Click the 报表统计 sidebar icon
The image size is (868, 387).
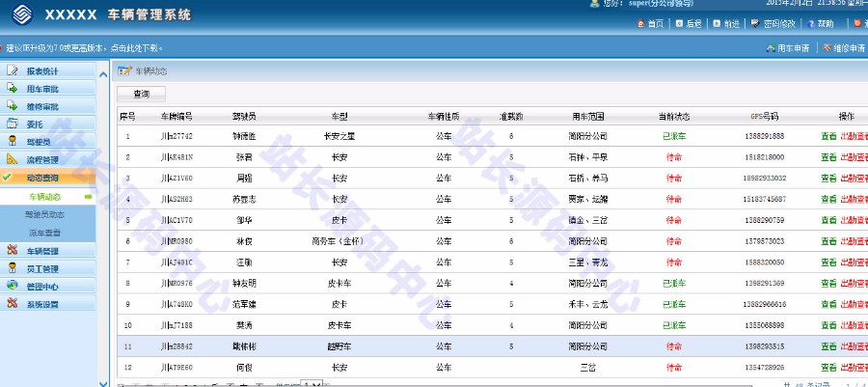point(13,70)
